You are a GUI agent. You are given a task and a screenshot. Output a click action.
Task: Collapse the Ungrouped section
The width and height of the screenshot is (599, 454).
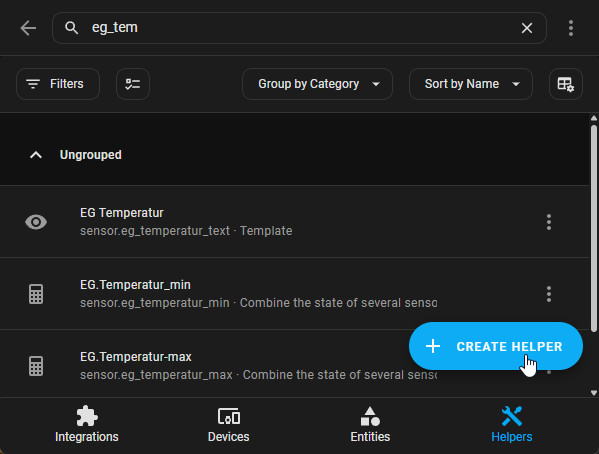tap(36, 155)
